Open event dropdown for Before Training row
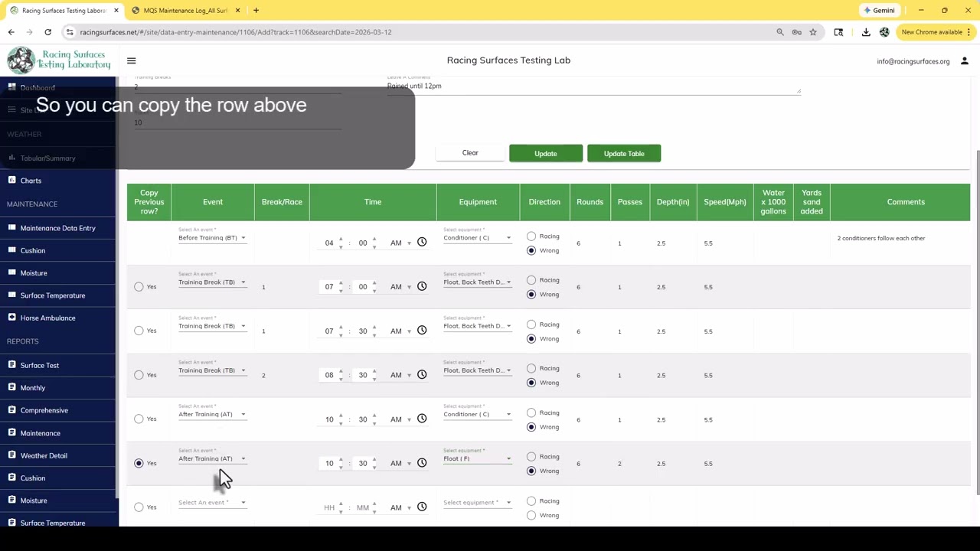 pos(212,238)
